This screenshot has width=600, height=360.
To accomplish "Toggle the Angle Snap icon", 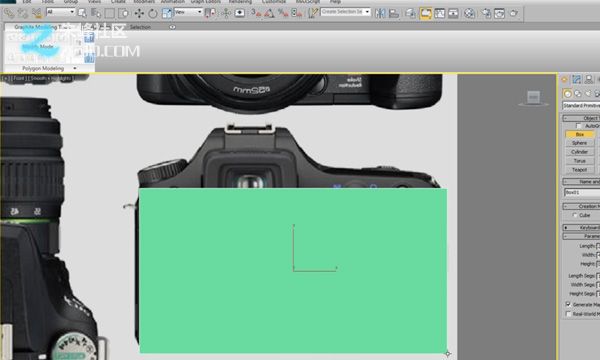I will pyautogui.click(x=269, y=14).
